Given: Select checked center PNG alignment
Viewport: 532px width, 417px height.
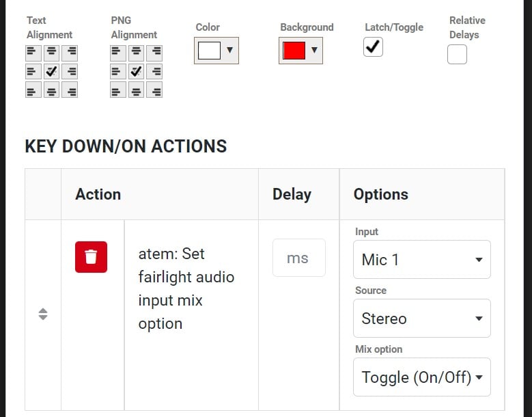Looking at the screenshot, I should tap(136, 71).
